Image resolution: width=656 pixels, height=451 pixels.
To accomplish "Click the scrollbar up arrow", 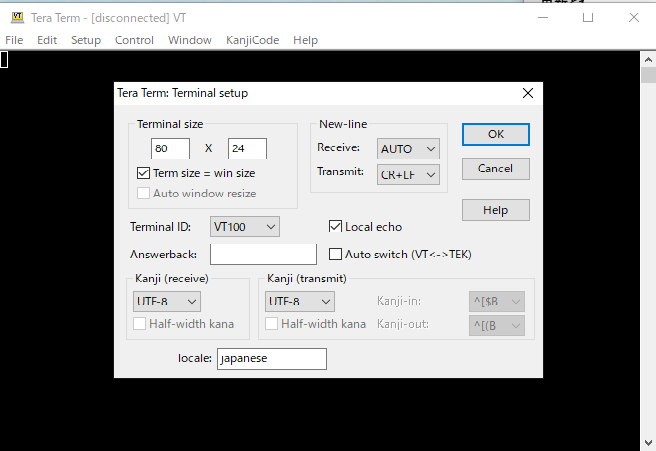I will (x=648, y=59).
